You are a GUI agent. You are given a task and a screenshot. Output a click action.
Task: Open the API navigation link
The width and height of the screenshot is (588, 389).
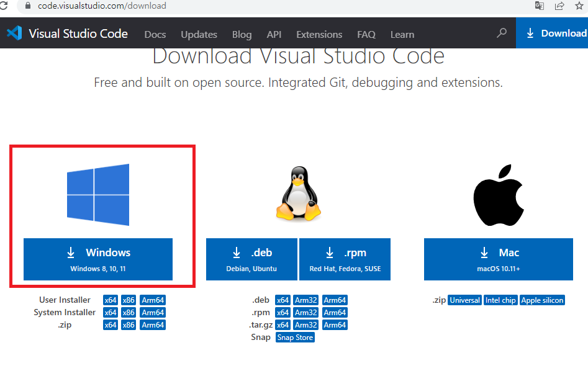274,35
